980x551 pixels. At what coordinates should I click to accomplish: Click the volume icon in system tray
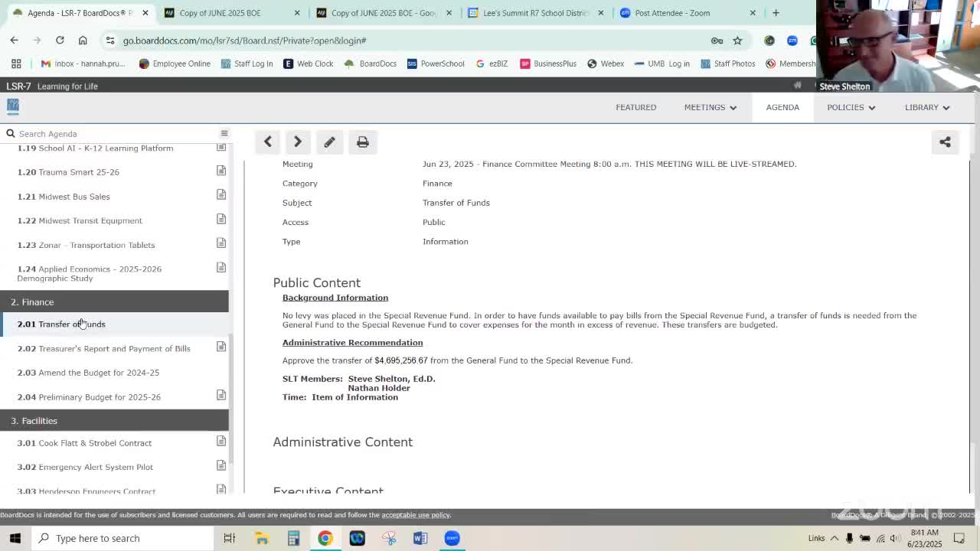(895, 538)
